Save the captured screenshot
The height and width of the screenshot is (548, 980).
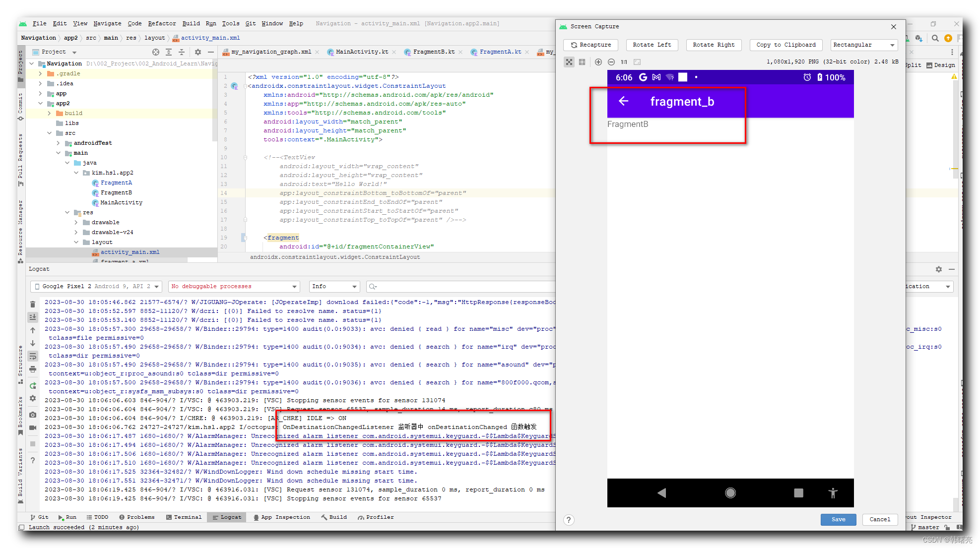coord(838,519)
